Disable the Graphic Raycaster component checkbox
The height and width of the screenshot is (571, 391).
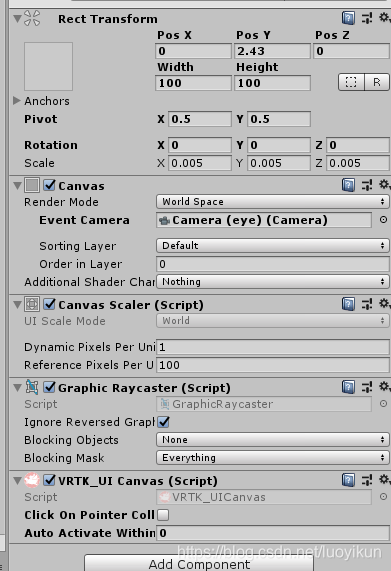tap(49, 387)
